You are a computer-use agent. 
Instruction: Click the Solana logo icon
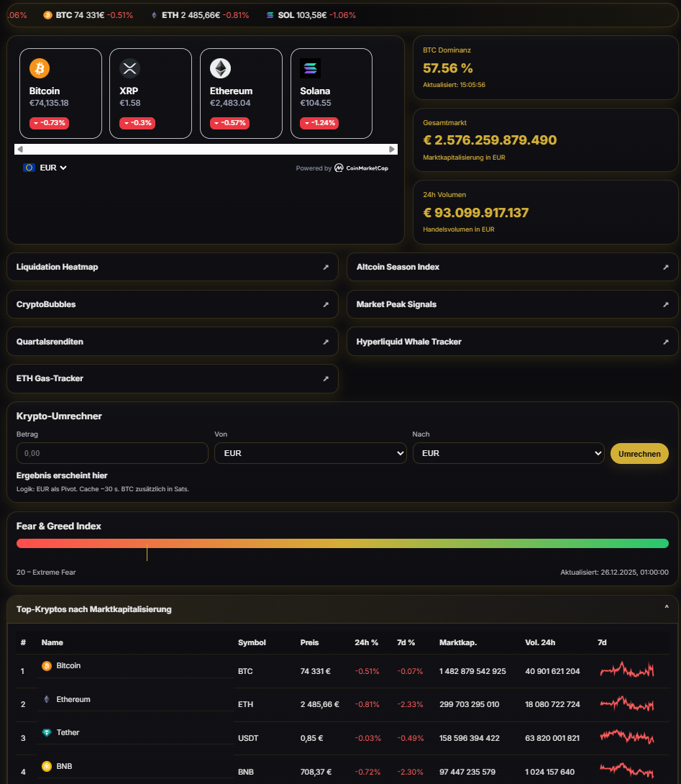pos(310,68)
